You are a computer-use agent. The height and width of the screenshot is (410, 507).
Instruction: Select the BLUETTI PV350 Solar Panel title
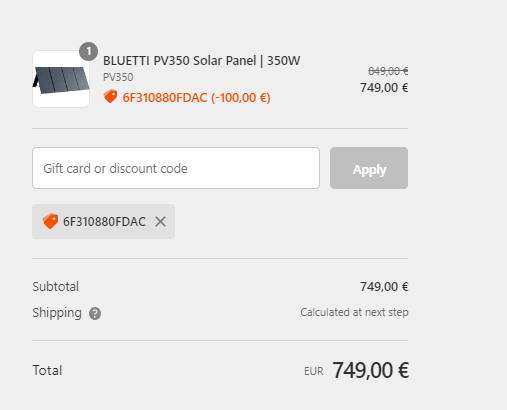(x=201, y=61)
